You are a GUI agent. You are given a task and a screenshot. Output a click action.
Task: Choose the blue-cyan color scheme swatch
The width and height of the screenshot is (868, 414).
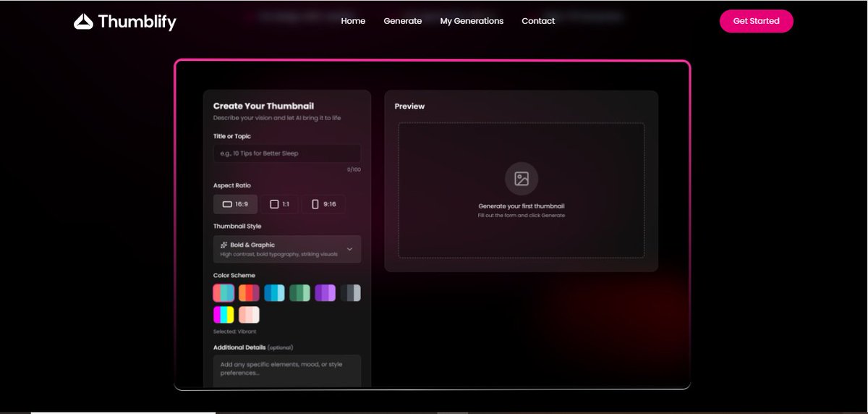coord(274,292)
